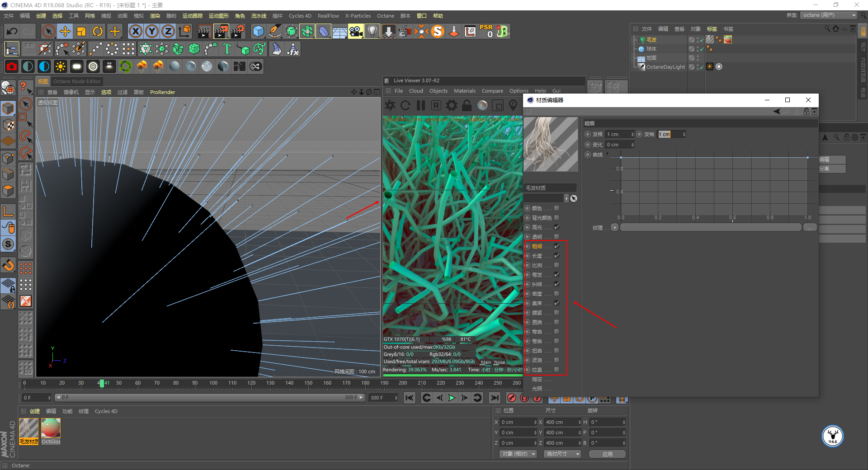The image size is (868, 470).
Task: Open Octane Live Viewer settings gear
Action: click(x=451, y=106)
